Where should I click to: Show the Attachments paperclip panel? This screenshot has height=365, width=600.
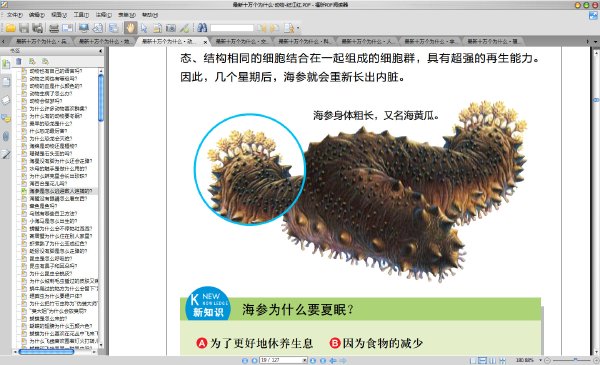pyautogui.click(x=6, y=136)
